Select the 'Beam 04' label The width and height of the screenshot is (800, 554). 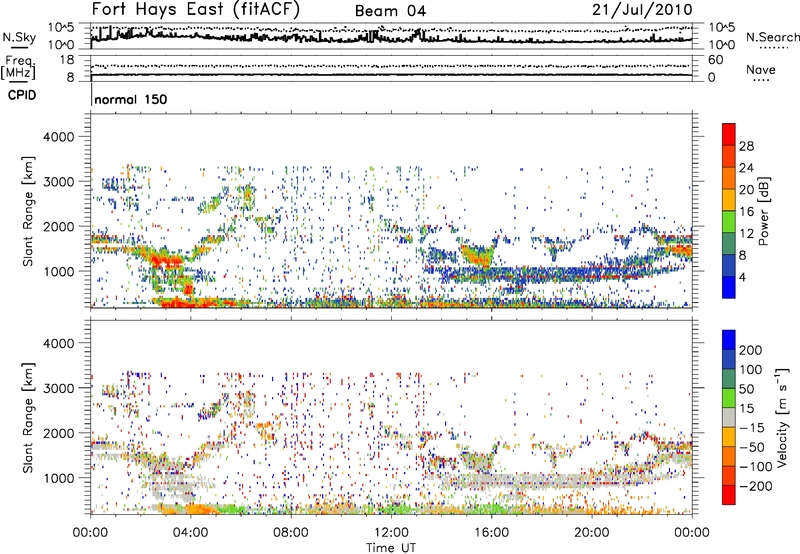[x=390, y=11]
